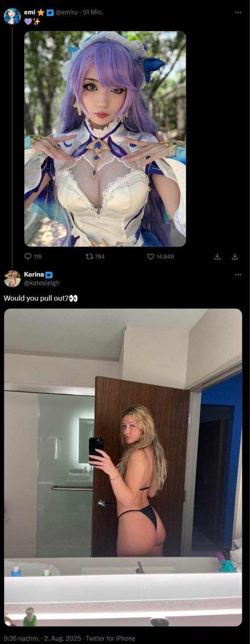Open the three-dot menu on emi's tweet
The image size is (250, 644).
238,13
